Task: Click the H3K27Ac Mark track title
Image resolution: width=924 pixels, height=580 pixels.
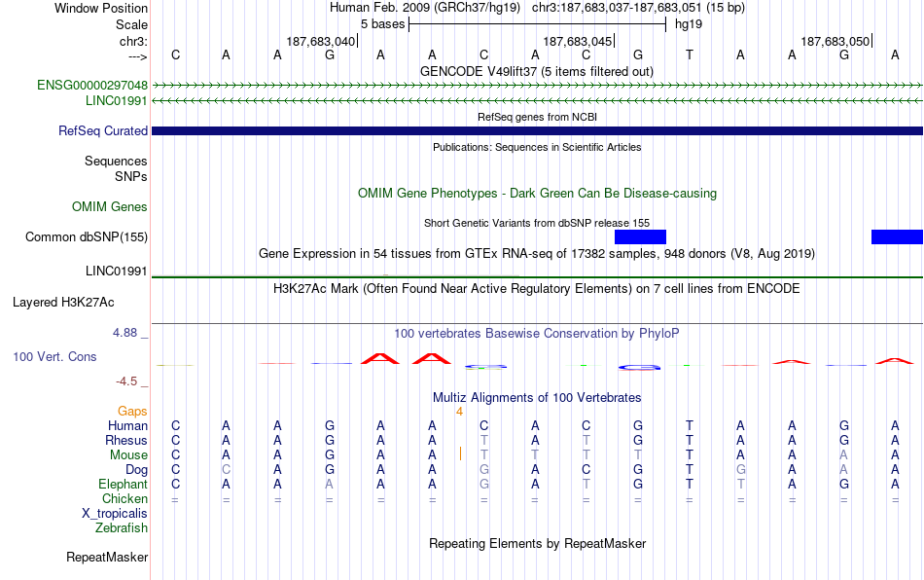Action: click(537, 288)
